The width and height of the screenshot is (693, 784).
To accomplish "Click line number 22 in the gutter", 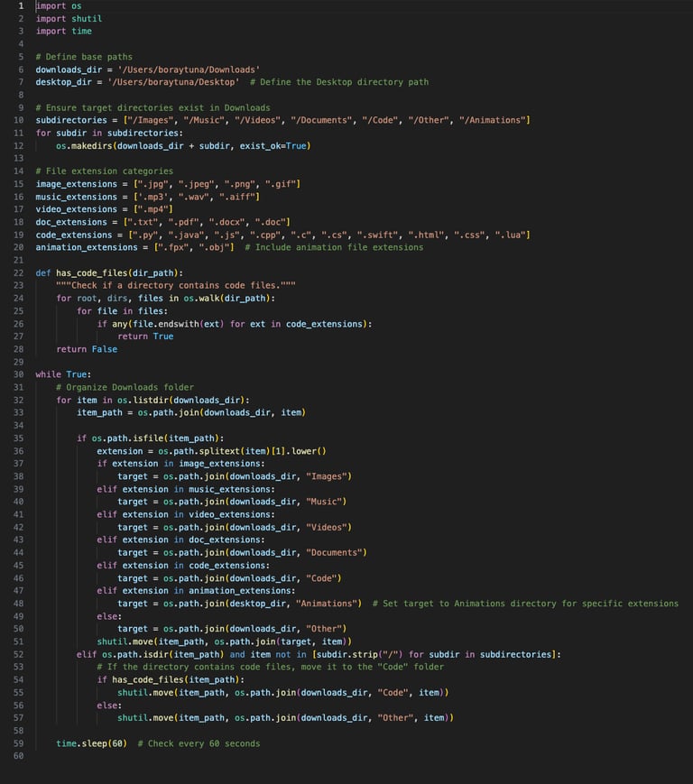I will [x=19, y=273].
